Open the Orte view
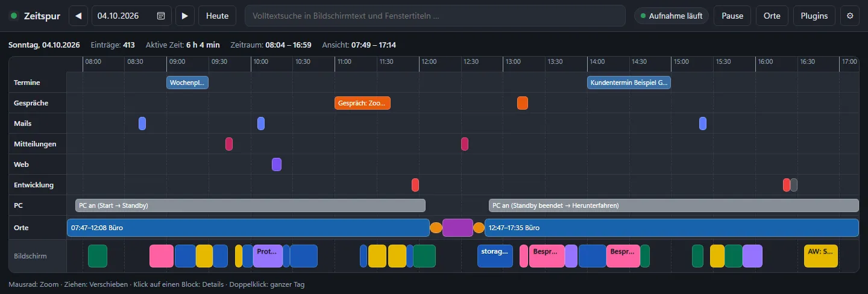The image size is (868, 294). tap(772, 16)
